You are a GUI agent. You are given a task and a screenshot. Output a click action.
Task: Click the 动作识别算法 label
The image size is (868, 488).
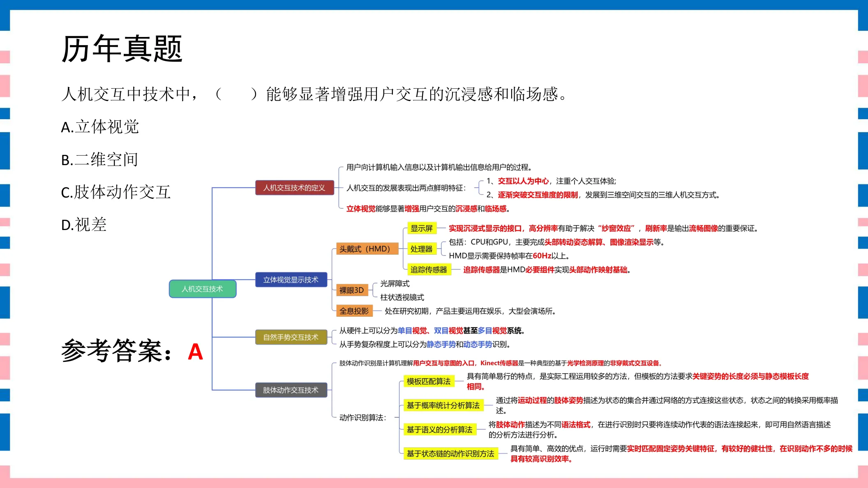click(363, 418)
